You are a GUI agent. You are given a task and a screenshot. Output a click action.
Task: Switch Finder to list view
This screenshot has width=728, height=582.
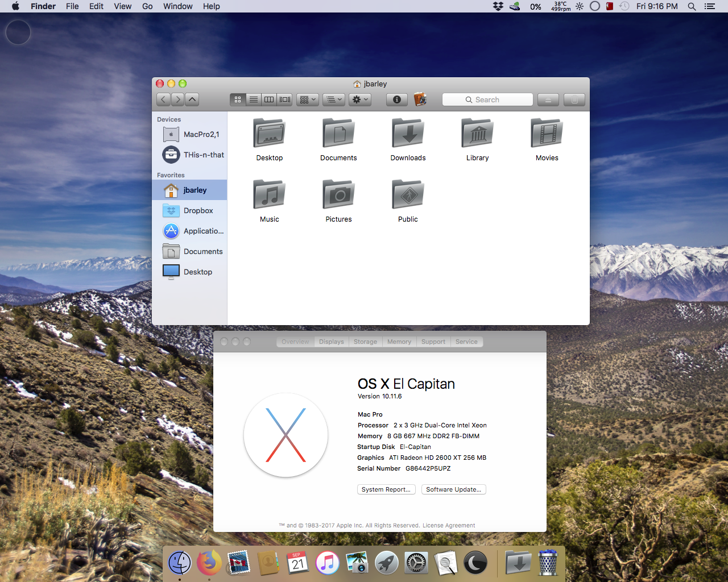(x=254, y=99)
